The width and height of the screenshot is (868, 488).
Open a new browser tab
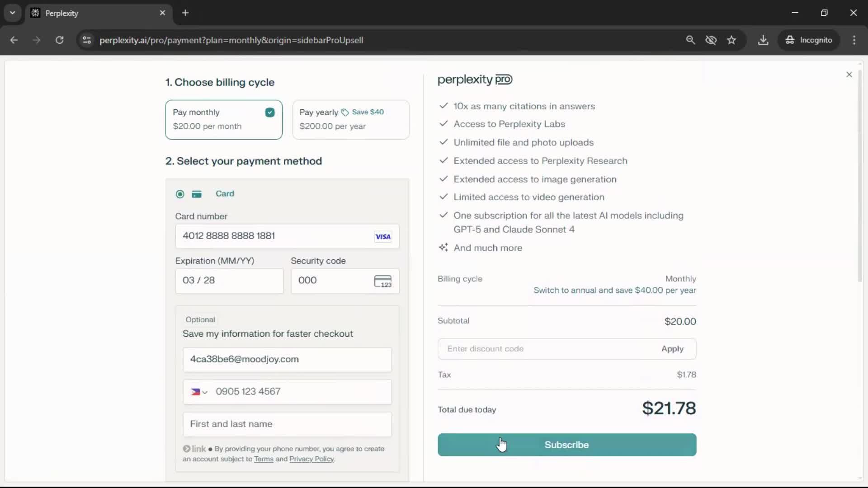point(185,13)
